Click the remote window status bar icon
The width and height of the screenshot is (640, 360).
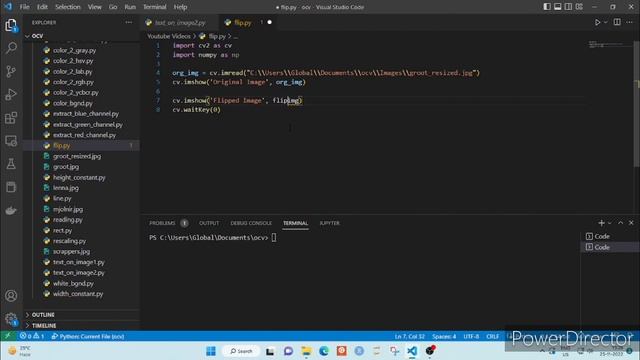[x=7, y=336]
